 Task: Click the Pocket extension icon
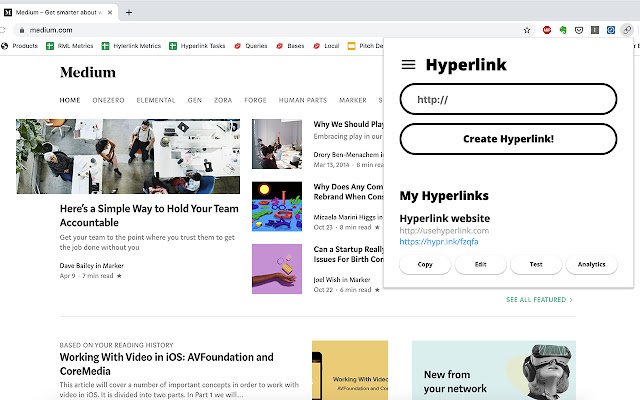[579, 30]
